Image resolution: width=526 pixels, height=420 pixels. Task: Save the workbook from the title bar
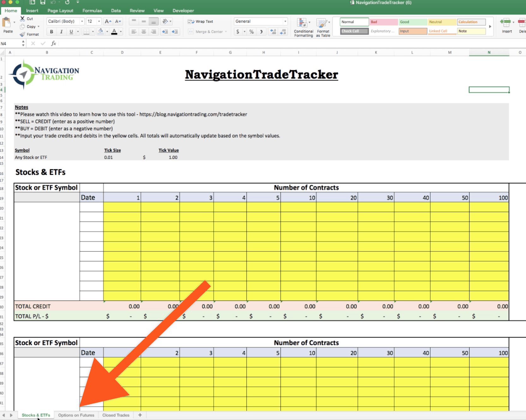[43, 2]
